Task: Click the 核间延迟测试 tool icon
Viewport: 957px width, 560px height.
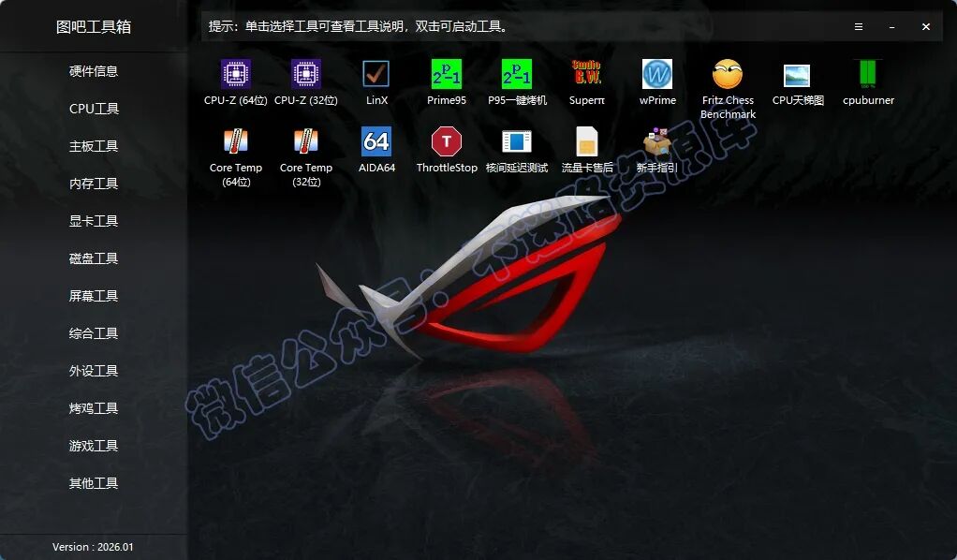Action: [x=516, y=141]
